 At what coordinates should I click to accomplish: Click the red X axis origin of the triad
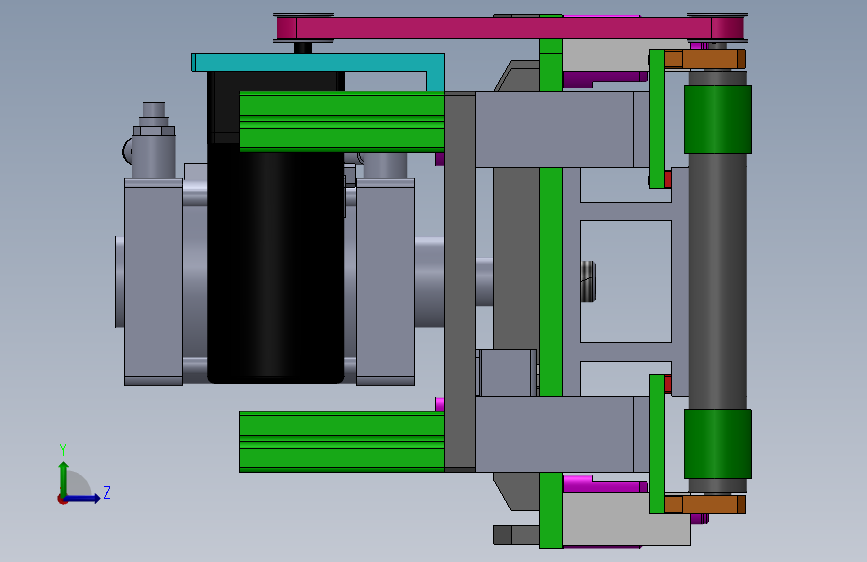62,499
